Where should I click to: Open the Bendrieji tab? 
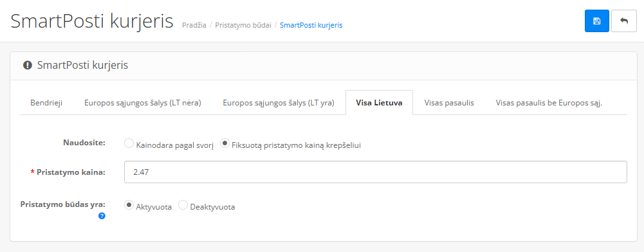tap(46, 103)
